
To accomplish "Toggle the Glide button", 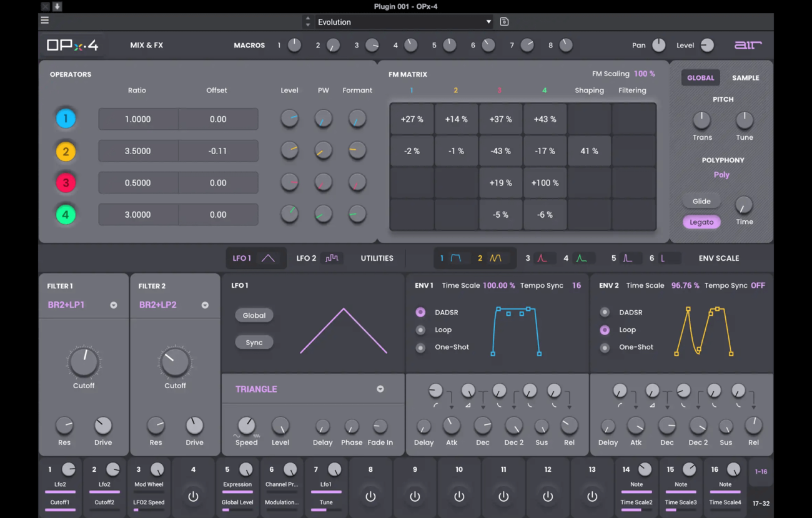I will [701, 201].
